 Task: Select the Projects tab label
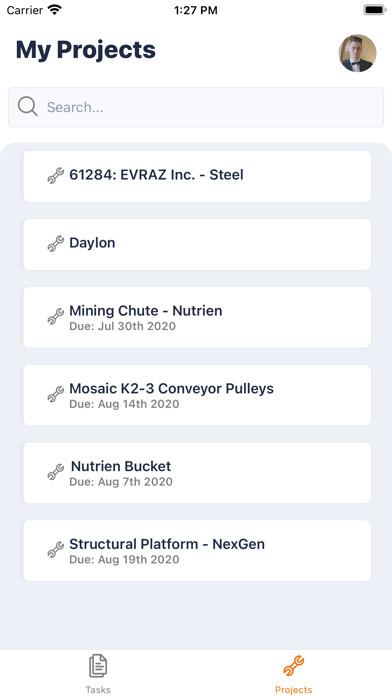tap(293, 690)
